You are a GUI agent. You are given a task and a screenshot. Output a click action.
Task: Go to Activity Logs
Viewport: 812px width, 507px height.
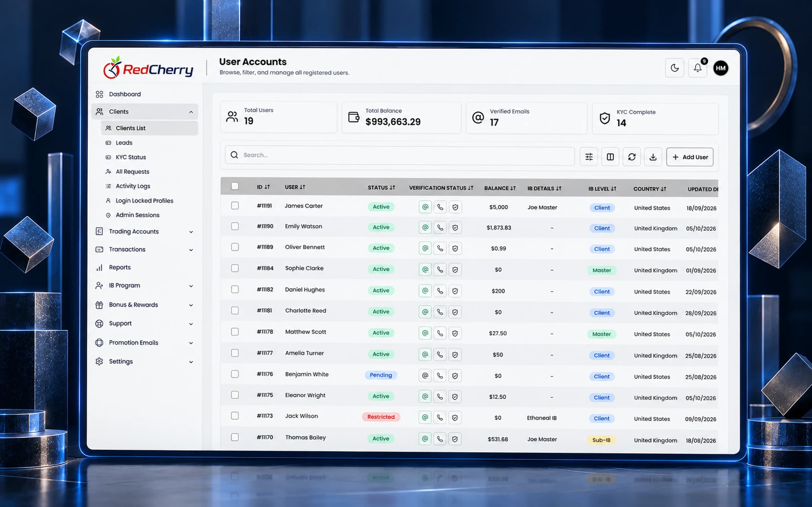coord(133,186)
